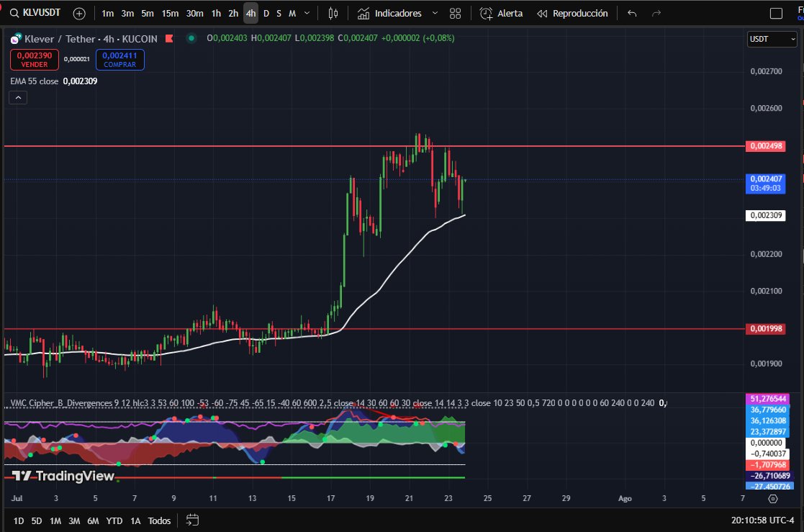This screenshot has height=532, width=804.
Task: Switch to the daily D timeframe
Action: click(266, 14)
